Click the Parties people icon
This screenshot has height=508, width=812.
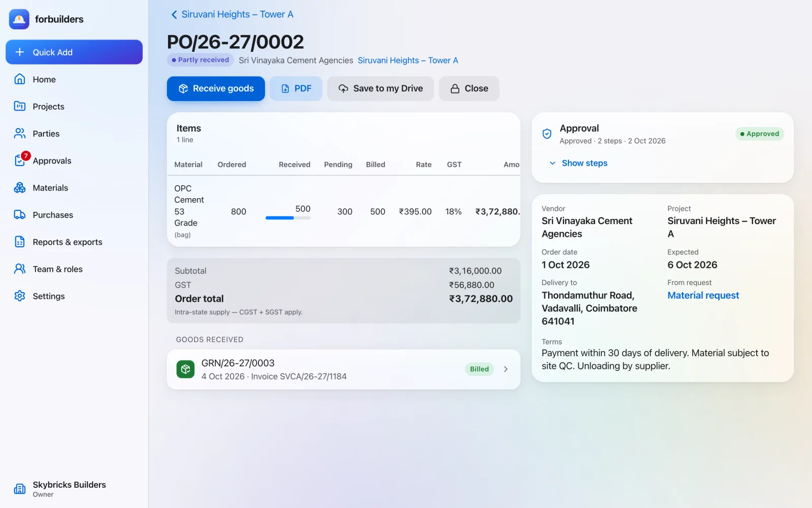[20, 134]
